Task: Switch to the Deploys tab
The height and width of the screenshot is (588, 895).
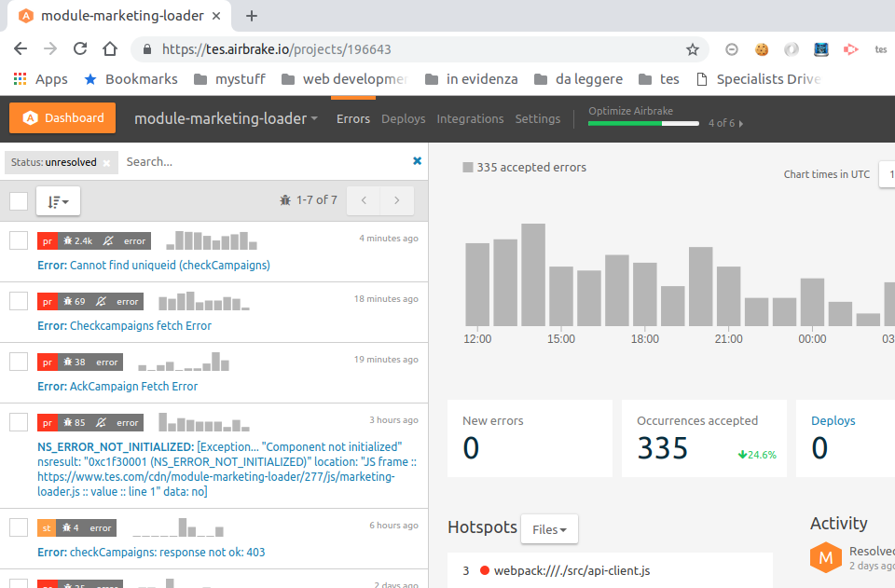Action: 404,118
